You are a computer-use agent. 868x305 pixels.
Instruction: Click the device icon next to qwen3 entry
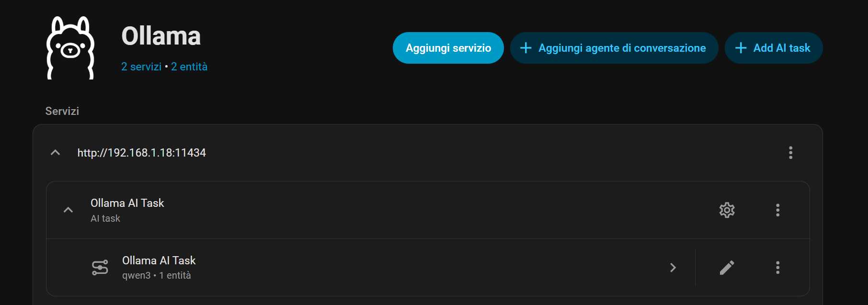(x=100, y=268)
